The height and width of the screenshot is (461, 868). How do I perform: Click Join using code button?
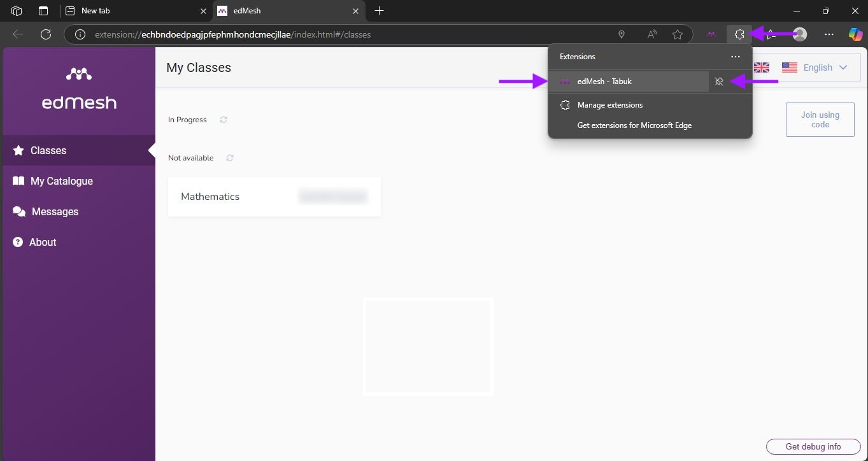coord(820,120)
